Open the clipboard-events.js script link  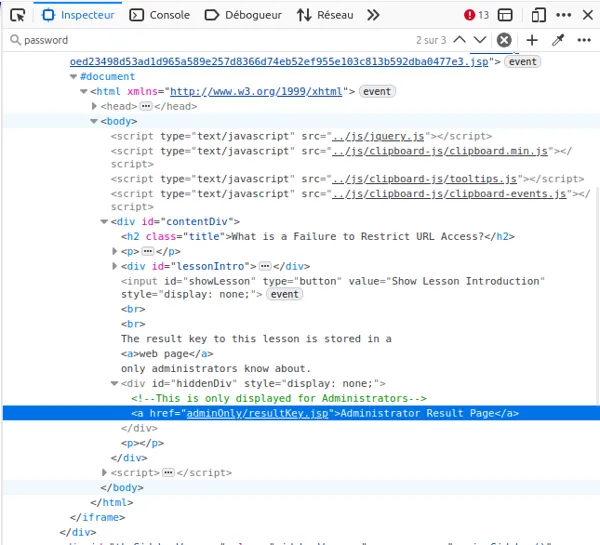(449, 194)
